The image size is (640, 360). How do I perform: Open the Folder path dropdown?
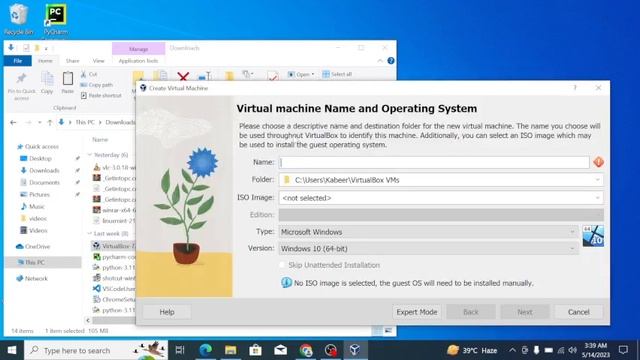pyautogui.click(x=597, y=180)
